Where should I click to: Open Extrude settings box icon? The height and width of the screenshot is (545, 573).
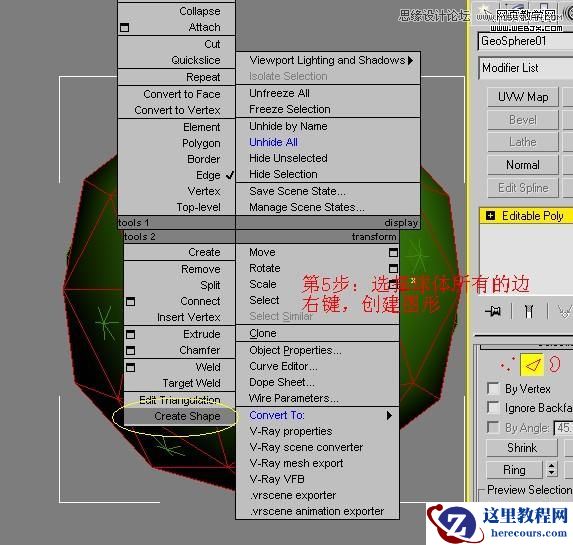[130, 334]
